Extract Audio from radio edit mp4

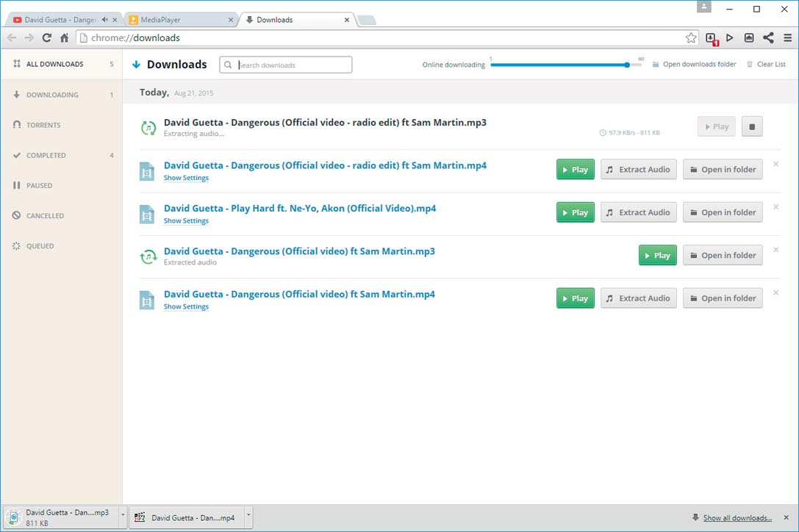click(639, 170)
